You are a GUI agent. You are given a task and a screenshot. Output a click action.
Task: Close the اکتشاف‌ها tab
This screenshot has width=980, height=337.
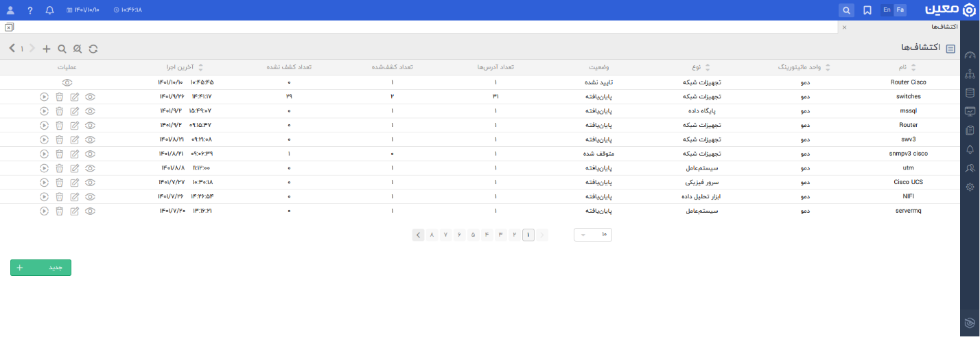[x=844, y=27]
